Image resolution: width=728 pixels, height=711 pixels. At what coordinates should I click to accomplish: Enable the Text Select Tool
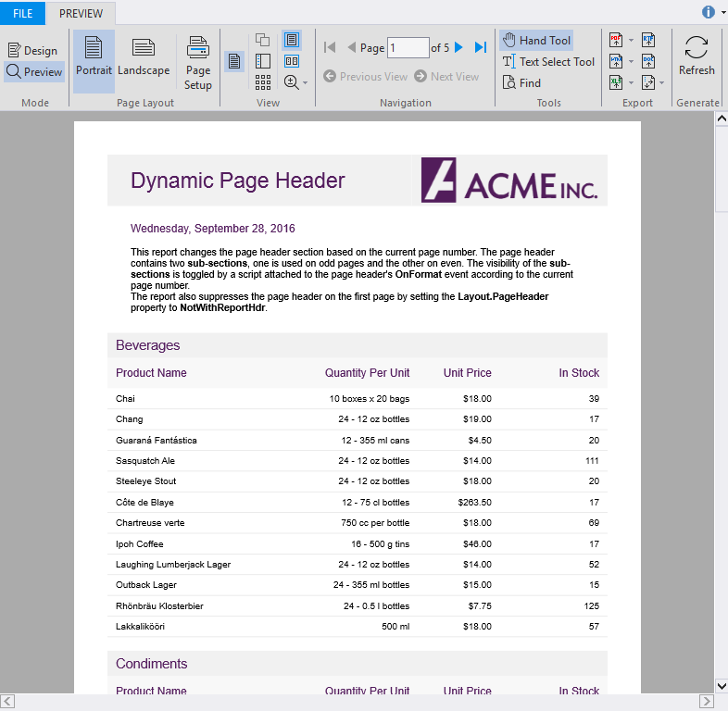[x=548, y=61]
